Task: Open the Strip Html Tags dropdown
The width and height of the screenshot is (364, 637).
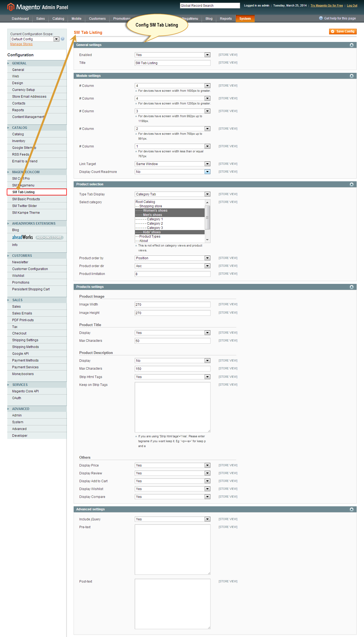Action: pyautogui.click(x=172, y=377)
